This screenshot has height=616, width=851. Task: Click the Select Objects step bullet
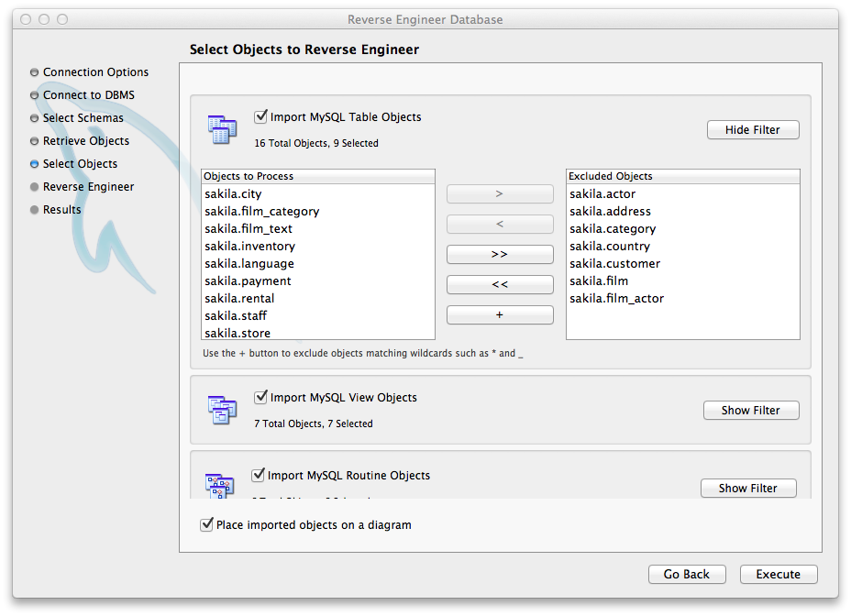click(x=35, y=164)
